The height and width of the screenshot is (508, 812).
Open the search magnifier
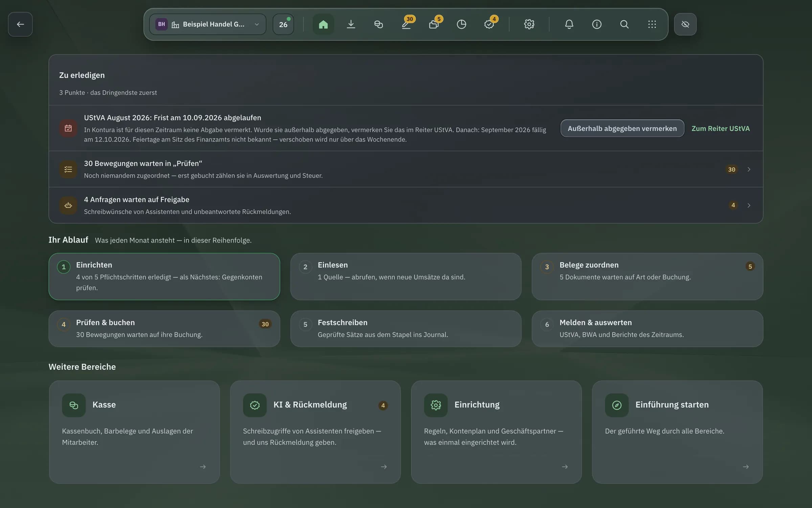point(624,24)
